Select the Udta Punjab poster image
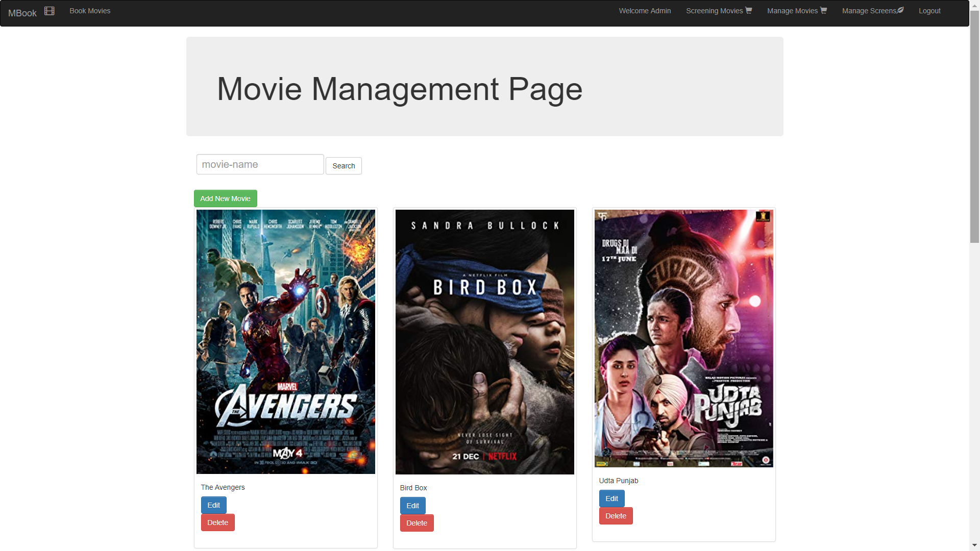 coord(684,338)
